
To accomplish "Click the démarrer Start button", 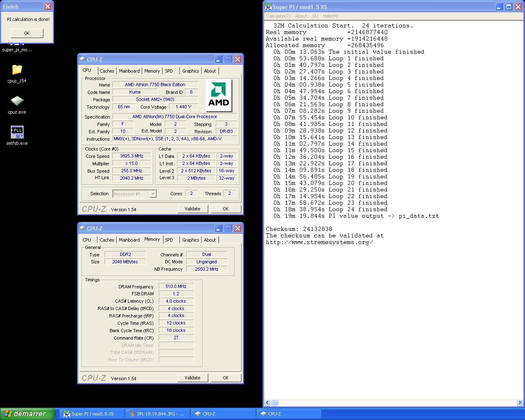I will (27, 414).
